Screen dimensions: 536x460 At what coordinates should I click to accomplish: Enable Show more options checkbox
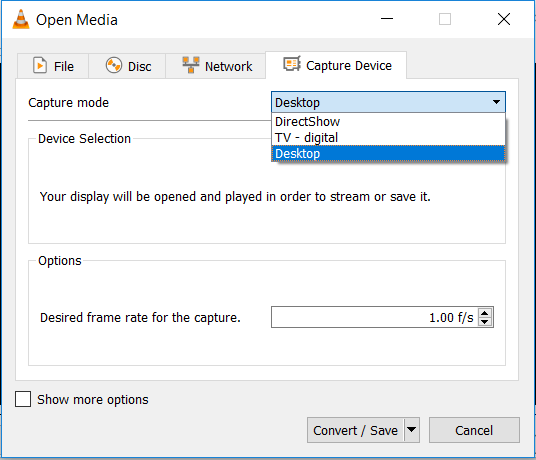[x=23, y=399]
